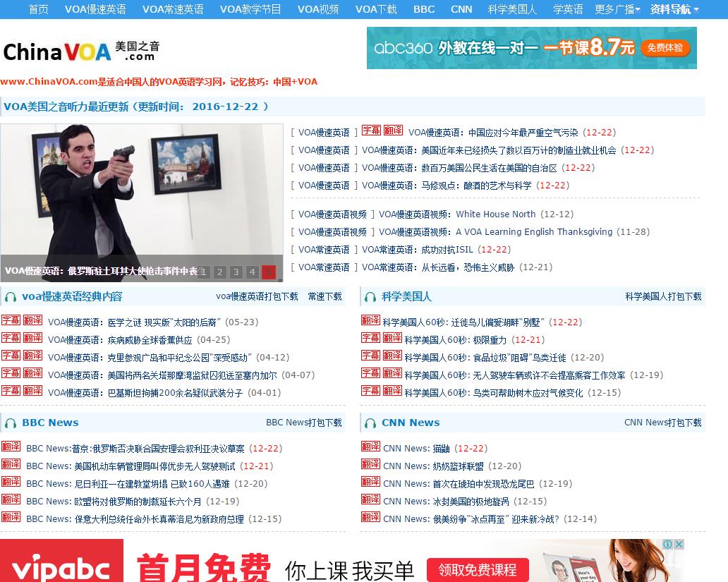This screenshot has width=728, height=582.
Task: Go to CNN in the top navigation
Action: click(x=461, y=9)
